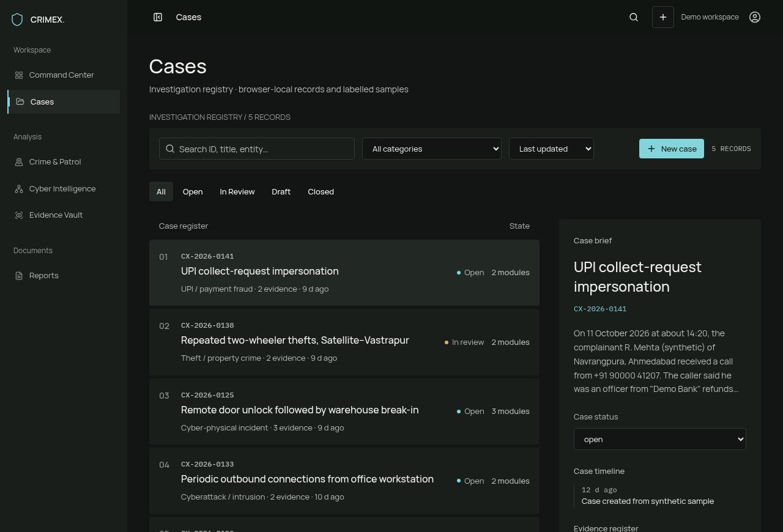Viewport: 783px width, 532px height.
Task: Open the Last updated sort dropdown
Action: click(x=551, y=149)
